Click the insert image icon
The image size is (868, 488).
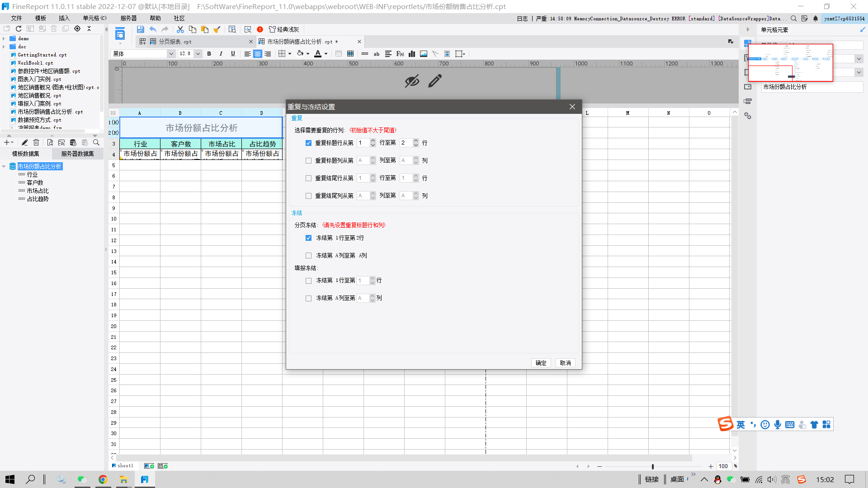(424, 54)
